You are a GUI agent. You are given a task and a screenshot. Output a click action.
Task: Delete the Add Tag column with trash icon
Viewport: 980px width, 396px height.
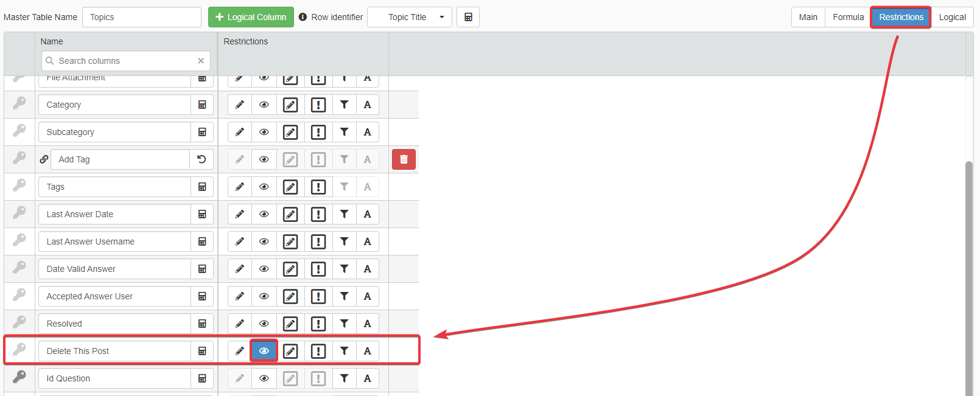coord(404,159)
